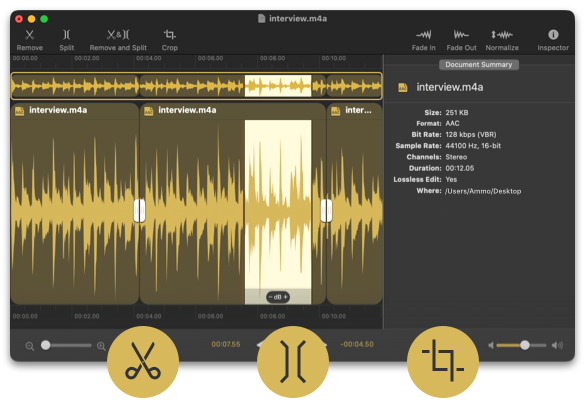Click the current time 00:07.55 display
The height and width of the screenshot is (400, 585).
tap(226, 344)
